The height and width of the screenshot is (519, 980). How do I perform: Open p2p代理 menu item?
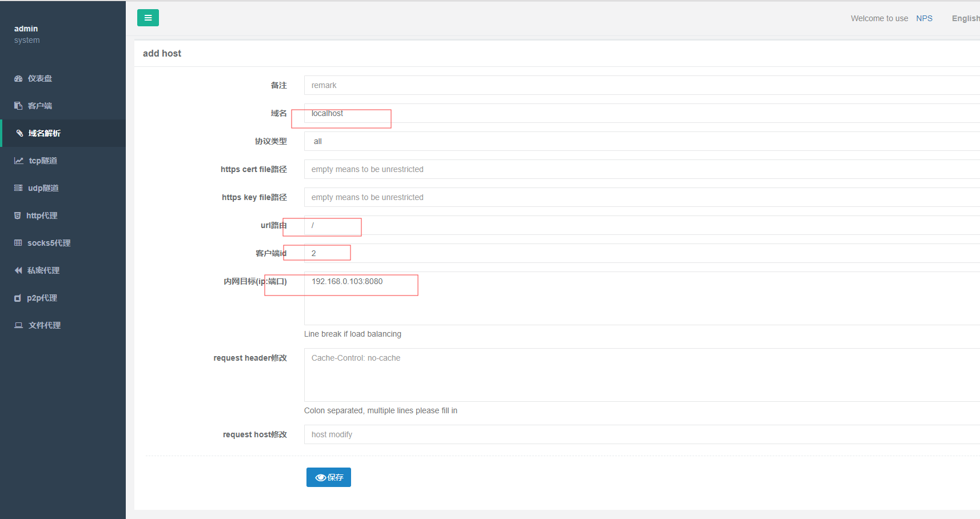coord(63,298)
